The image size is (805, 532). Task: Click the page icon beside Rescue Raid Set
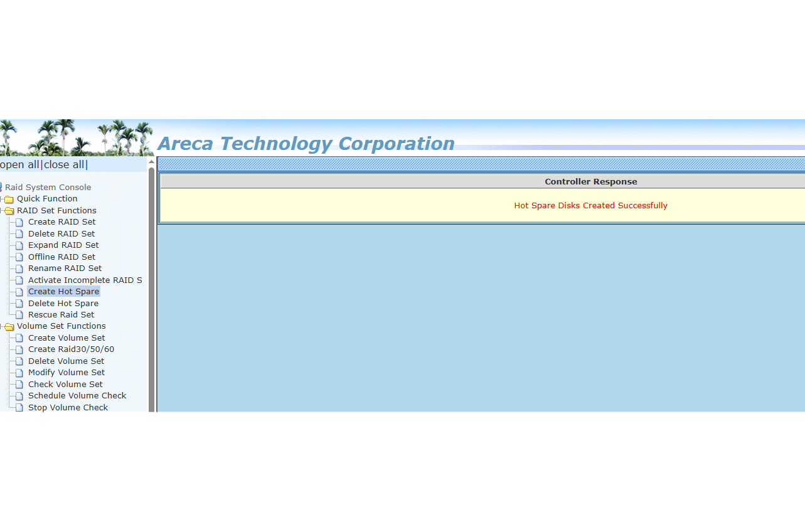click(19, 315)
